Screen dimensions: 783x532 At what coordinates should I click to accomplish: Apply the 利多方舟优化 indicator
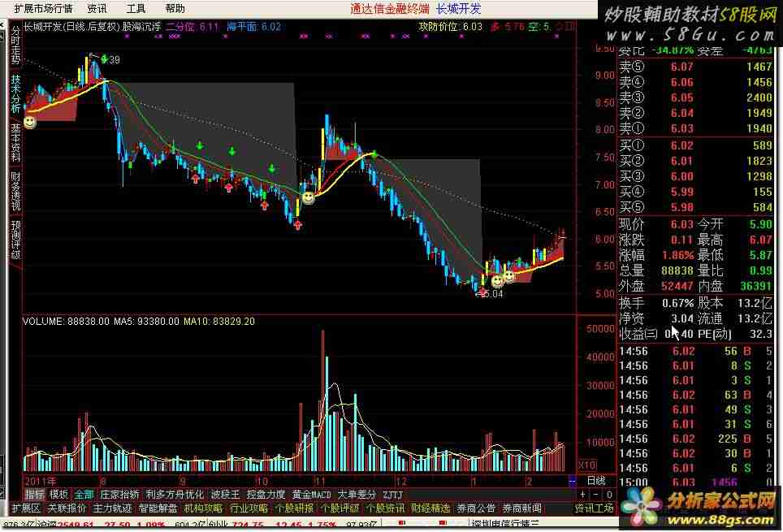click(175, 495)
